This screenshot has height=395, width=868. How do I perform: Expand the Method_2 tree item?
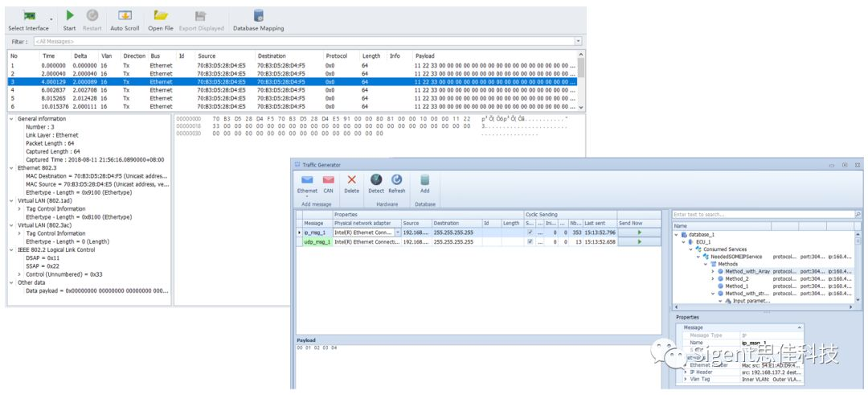(x=712, y=278)
